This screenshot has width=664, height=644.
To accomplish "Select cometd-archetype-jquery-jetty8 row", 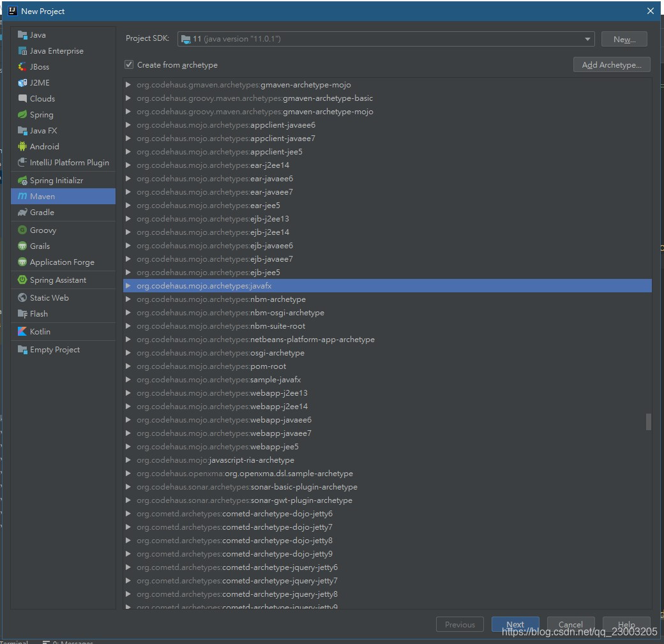I will 387,594.
